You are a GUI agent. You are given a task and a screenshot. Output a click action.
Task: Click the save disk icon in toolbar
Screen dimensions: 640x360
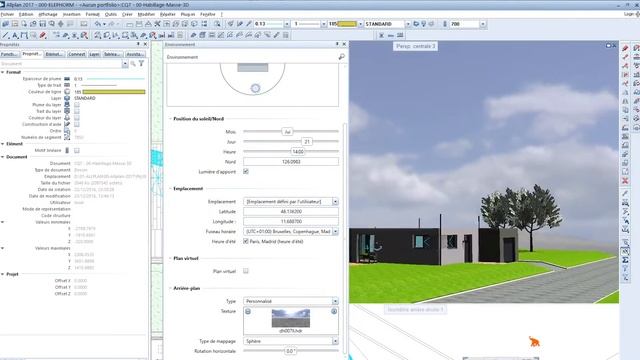click(x=42, y=24)
